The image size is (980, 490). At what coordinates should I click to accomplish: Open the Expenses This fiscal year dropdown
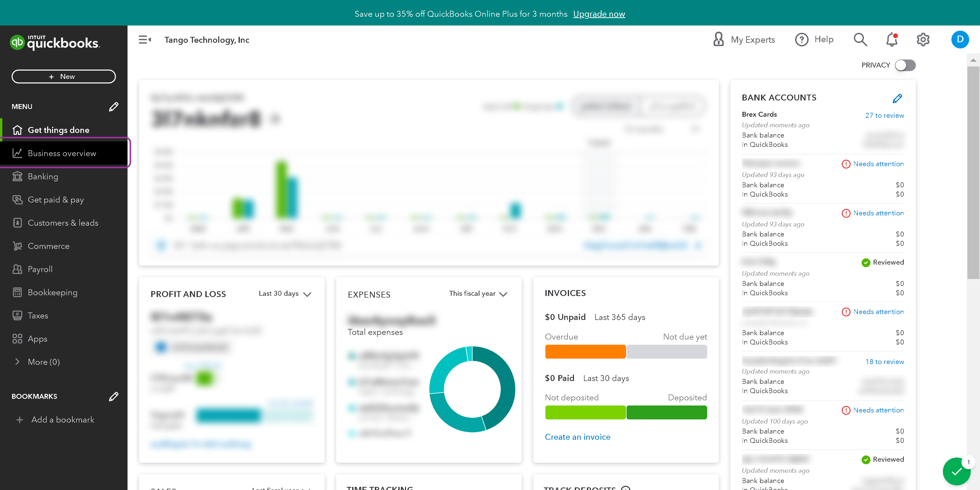point(478,294)
